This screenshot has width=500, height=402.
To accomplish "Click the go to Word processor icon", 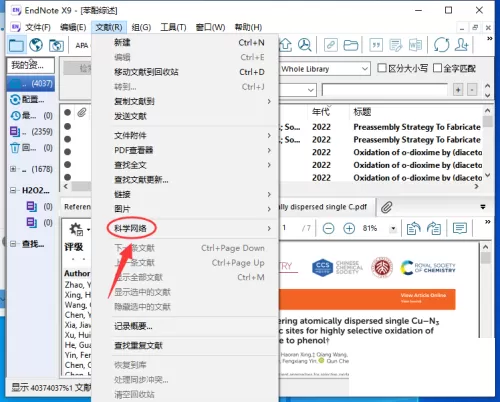I will (415, 45).
